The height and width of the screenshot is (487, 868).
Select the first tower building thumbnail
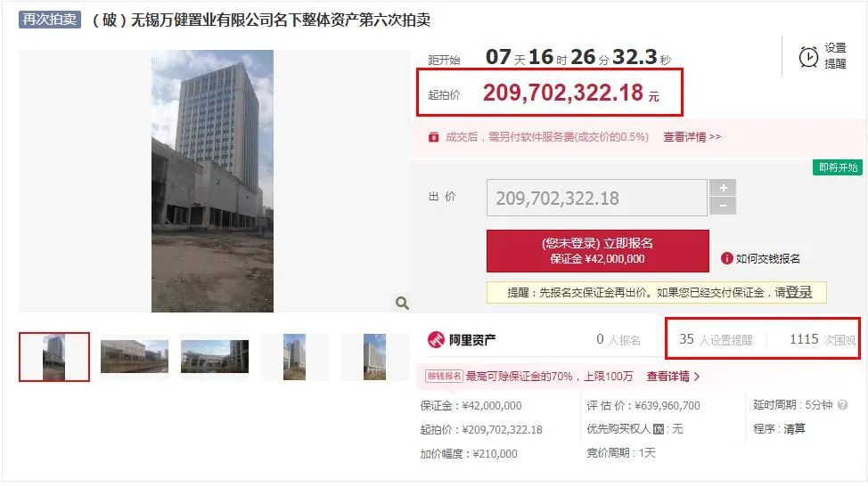pyautogui.click(x=54, y=357)
